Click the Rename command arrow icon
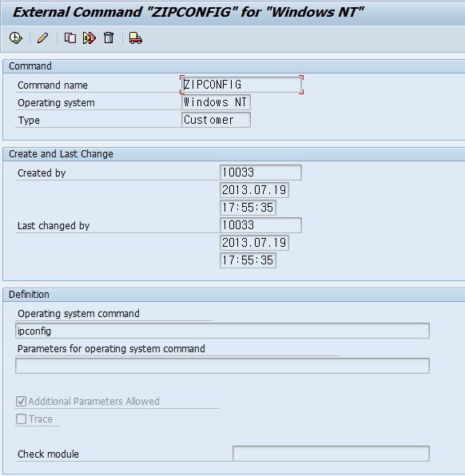Screen dimensions: 465x476 pos(89,38)
